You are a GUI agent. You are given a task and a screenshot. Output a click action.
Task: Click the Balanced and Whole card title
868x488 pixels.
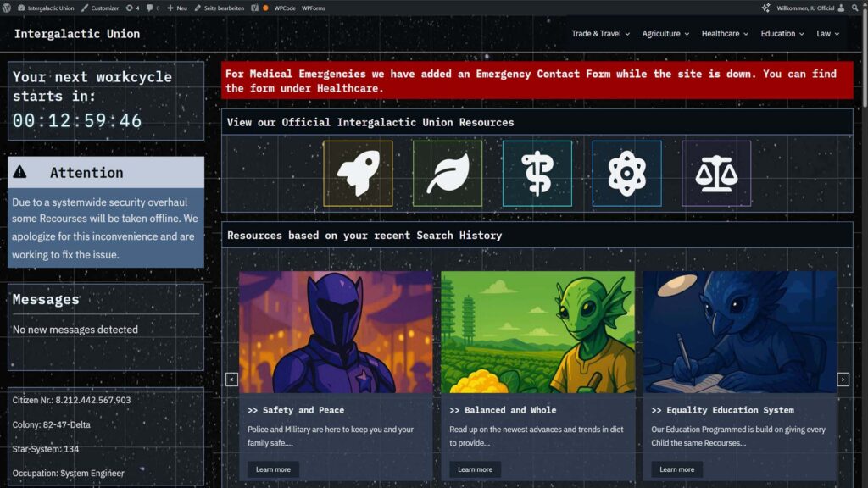pyautogui.click(x=503, y=410)
